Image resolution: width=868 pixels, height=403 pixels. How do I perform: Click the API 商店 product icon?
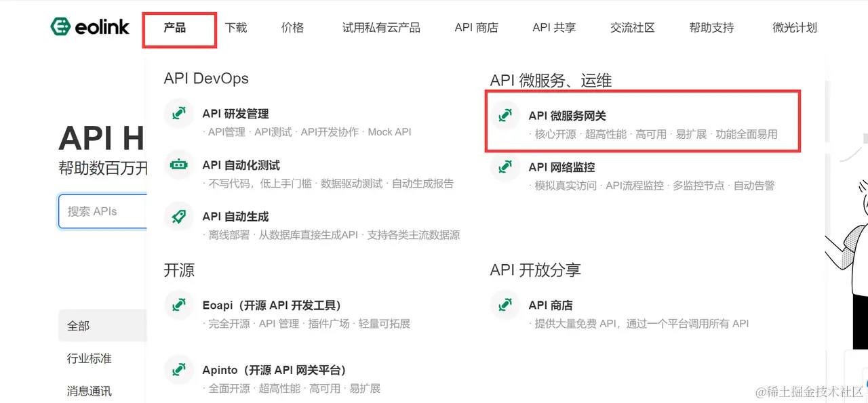click(x=505, y=305)
